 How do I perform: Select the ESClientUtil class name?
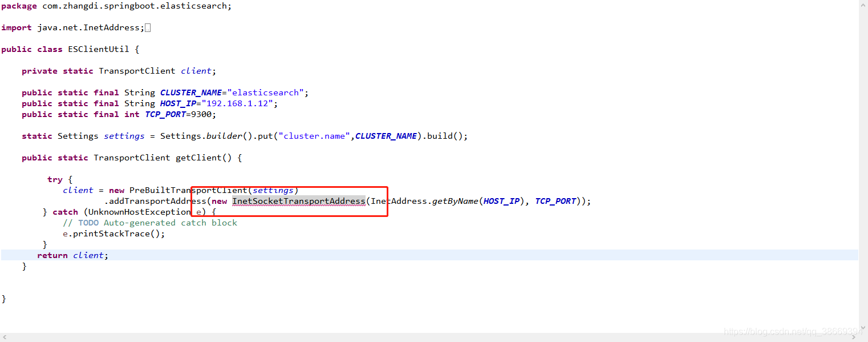point(99,50)
